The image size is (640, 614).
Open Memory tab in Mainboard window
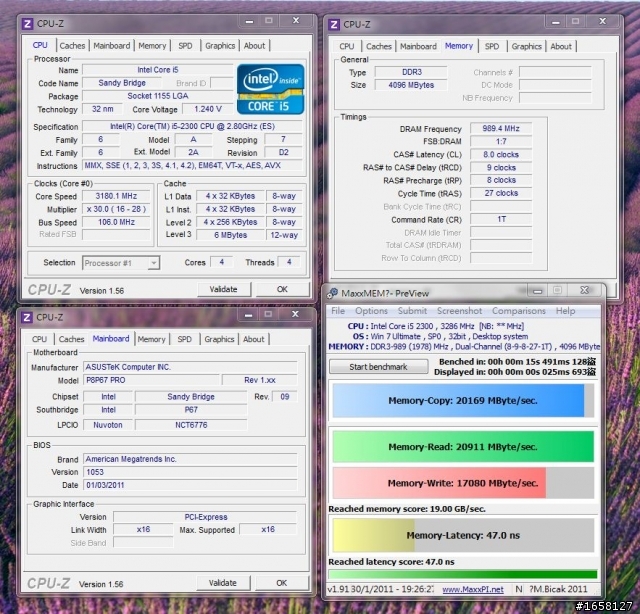tap(151, 339)
